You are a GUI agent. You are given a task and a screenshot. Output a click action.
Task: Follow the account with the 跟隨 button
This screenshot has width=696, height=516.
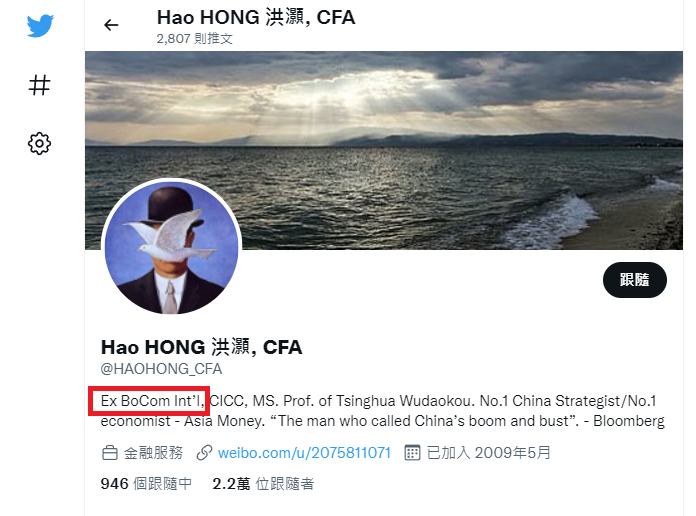pyautogui.click(x=635, y=280)
